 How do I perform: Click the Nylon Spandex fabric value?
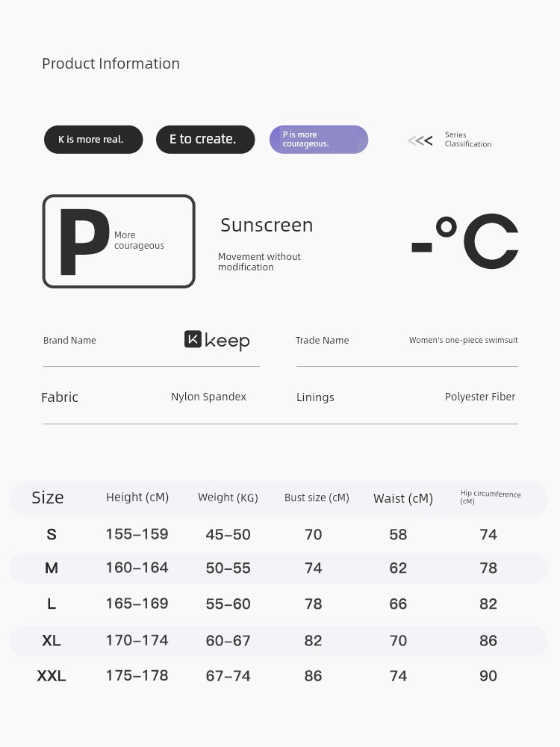208,397
